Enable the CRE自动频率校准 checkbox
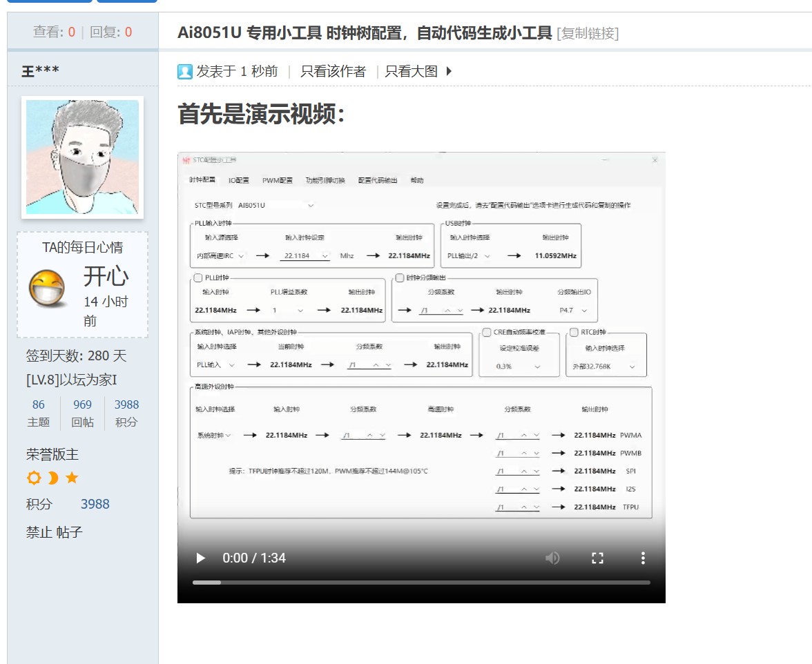The image size is (812, 664). pos(487,332)
